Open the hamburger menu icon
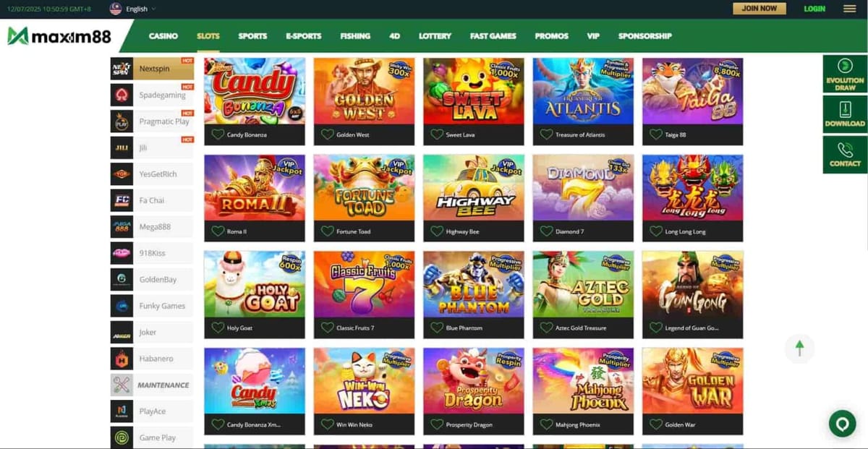Viewport: 868px width, 449px height. tap(849, 9)
